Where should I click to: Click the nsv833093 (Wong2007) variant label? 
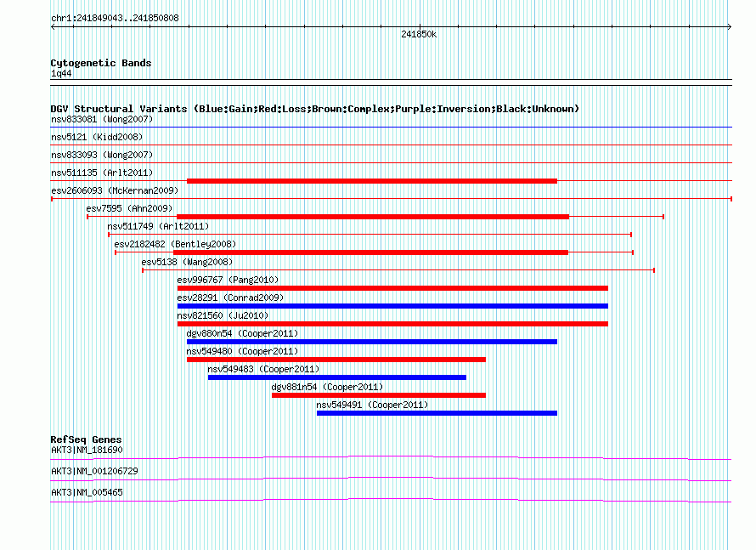[x=102, y=155]
